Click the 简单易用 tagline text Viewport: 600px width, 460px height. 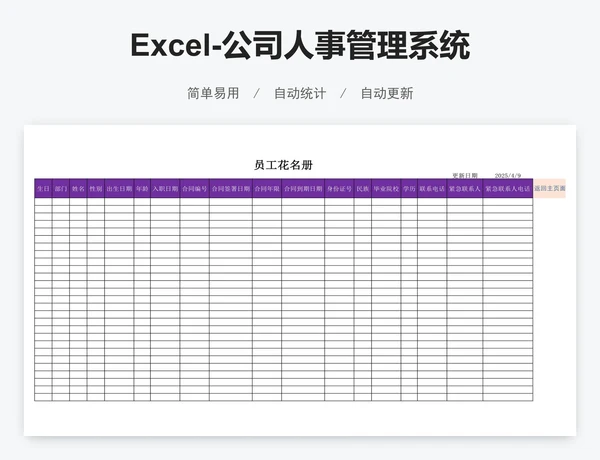(213, 93)
